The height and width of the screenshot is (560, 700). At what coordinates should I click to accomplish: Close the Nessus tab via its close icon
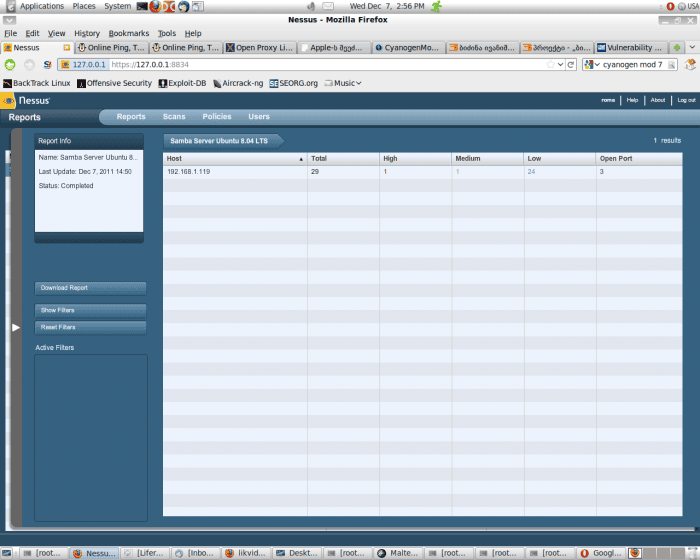(67, 47)
